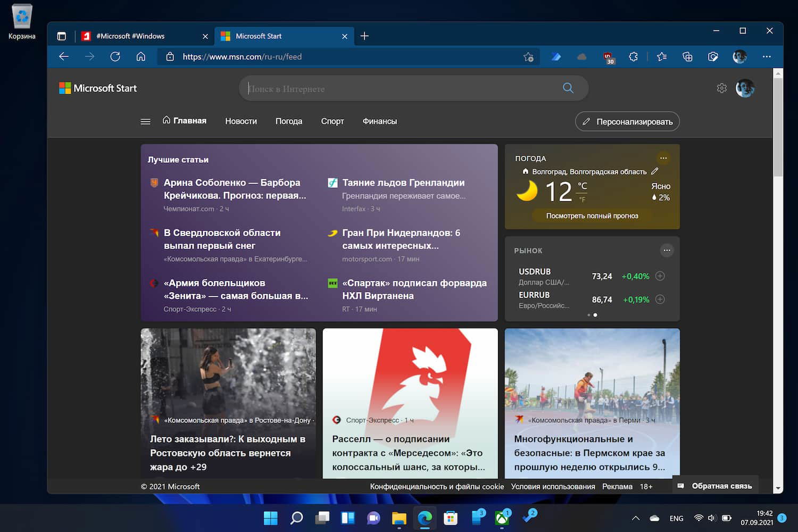
Task: Open the browser home page
Action: point(141,56)
